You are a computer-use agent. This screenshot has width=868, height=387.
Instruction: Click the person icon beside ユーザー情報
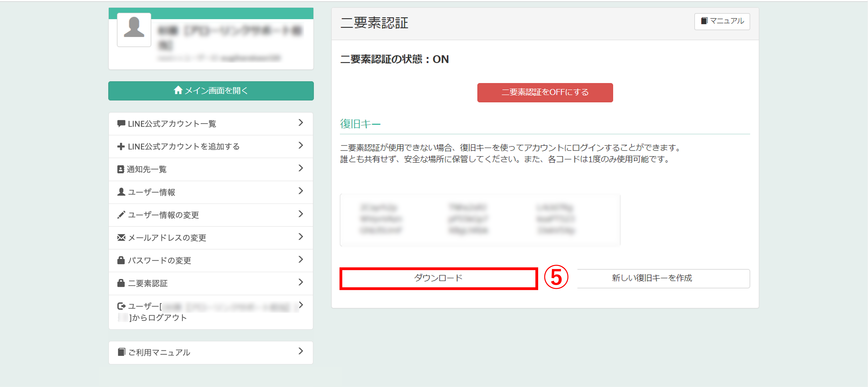click(x=121, y=192)
